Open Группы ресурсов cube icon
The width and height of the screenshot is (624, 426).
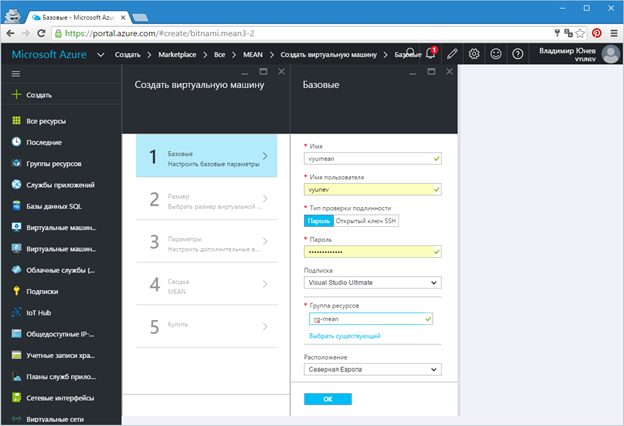pyautogui.click(x=16, y=163)
